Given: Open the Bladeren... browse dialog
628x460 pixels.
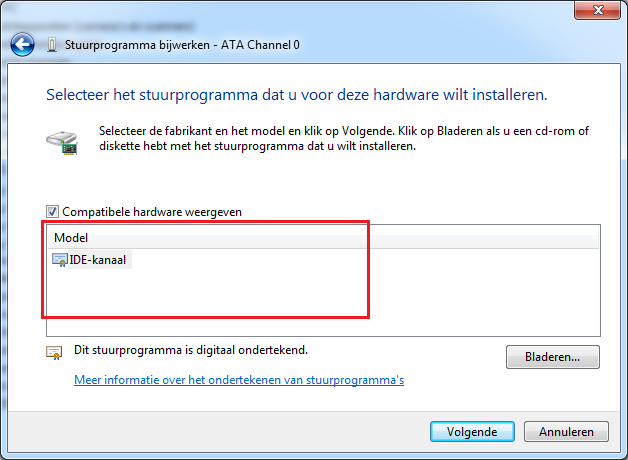Looking at the screenshot, I should [x=553, y=357].
